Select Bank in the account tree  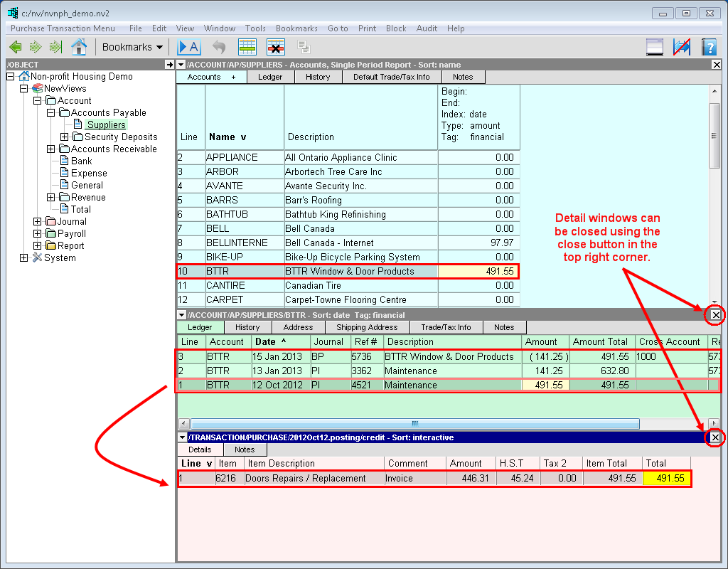coord(81,161)
